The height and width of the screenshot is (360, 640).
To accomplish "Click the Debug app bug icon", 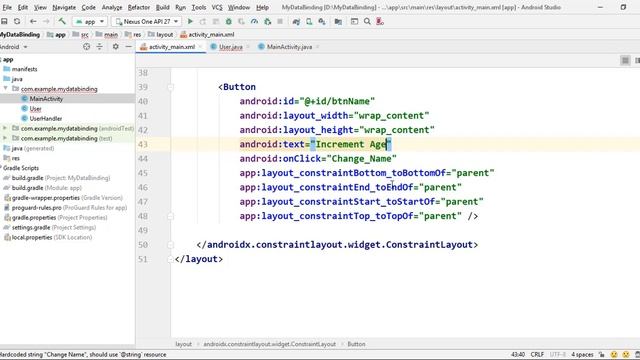I will [229, 21].
